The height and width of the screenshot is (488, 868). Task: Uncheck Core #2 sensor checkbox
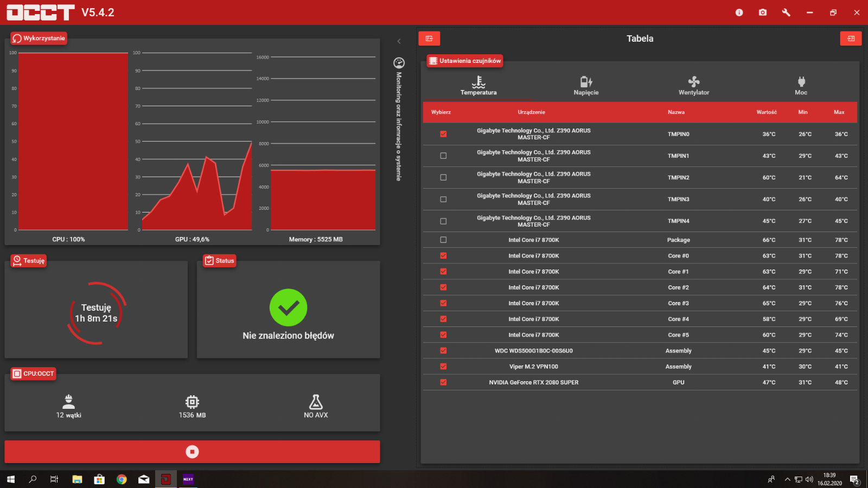443,287
